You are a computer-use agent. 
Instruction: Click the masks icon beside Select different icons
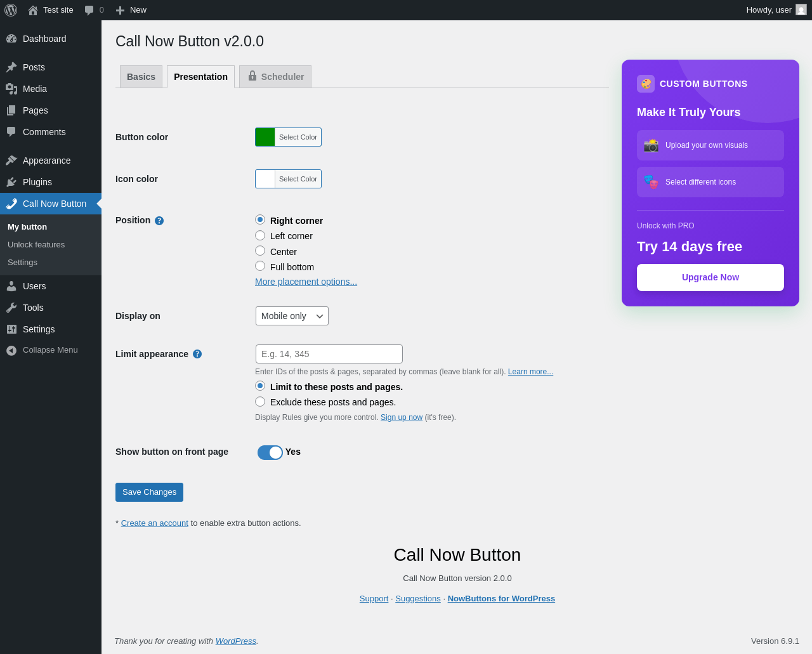tap(651, 182)
